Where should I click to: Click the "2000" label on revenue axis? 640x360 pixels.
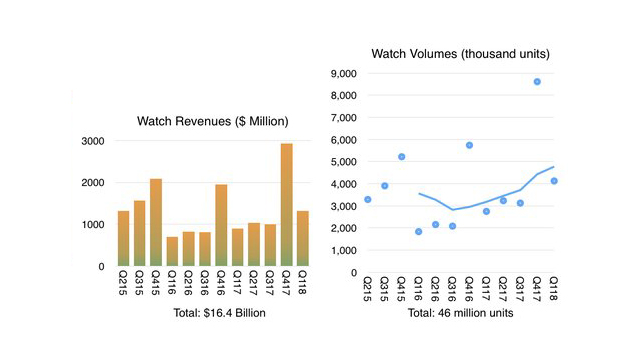click(x=93, y=183)
